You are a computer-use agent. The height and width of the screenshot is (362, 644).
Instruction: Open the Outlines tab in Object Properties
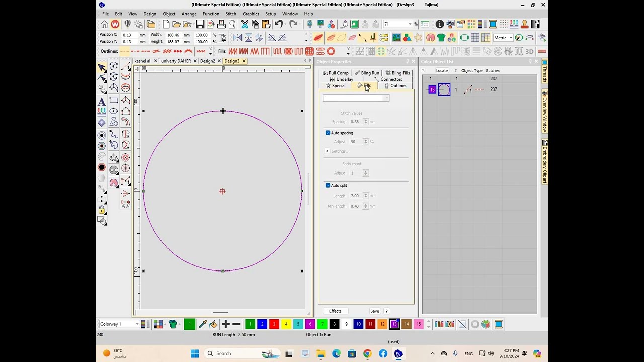tap(395, 86)
